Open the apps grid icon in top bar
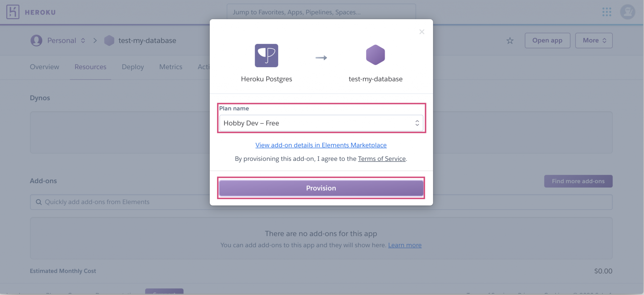 coord(606,12)
